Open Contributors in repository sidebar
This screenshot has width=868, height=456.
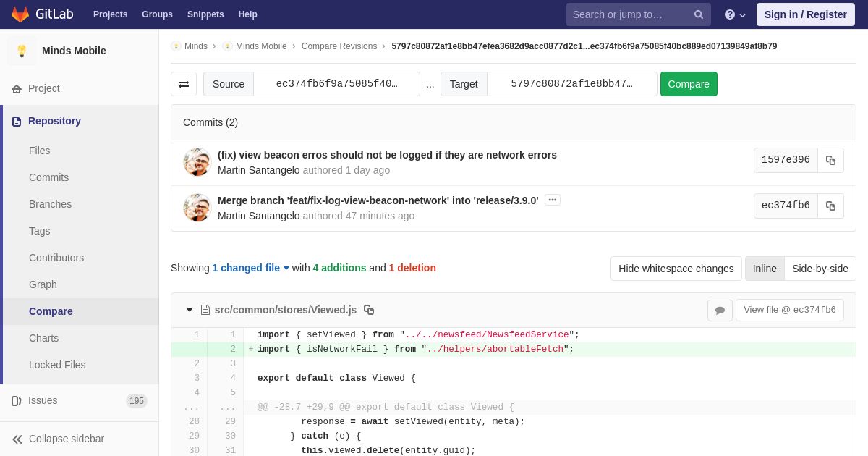tap(56, 258)
